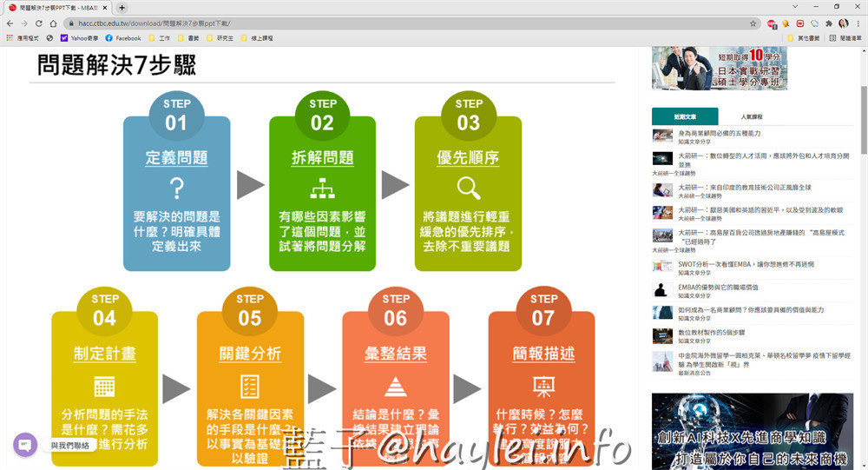The image size is (868, 470).
Task: Open article about 數位轉型的人才活用
Action: coord(763,160)
